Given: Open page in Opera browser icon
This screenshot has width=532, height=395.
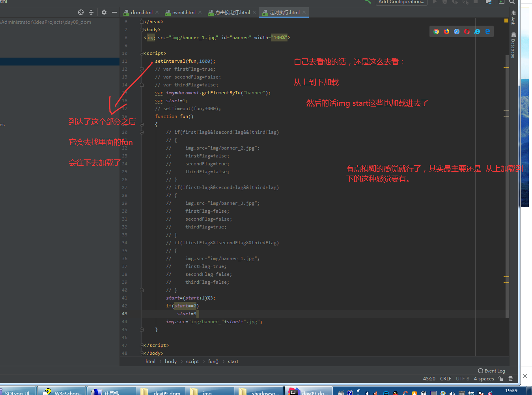Looking at the screenshot, I should [467, 32].
